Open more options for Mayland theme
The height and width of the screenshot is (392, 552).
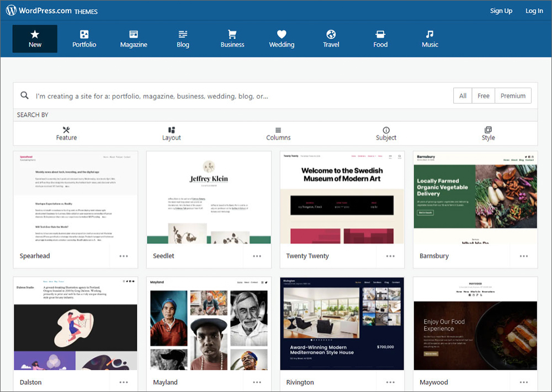[x=257, y=382]
